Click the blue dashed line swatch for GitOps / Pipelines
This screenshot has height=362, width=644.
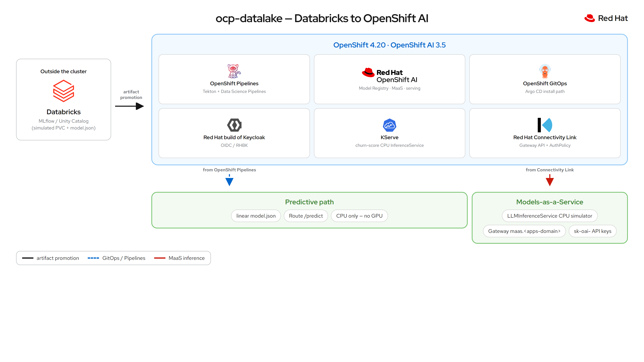tap(93, 258)
